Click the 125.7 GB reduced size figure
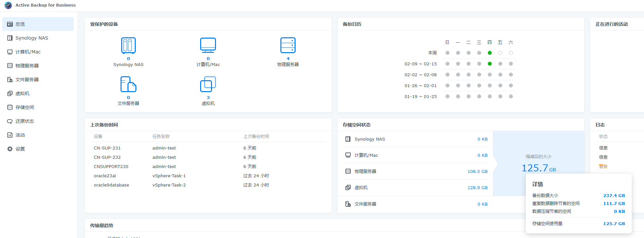This screenshot has height=238, width=644. click(x=539, y=168)
